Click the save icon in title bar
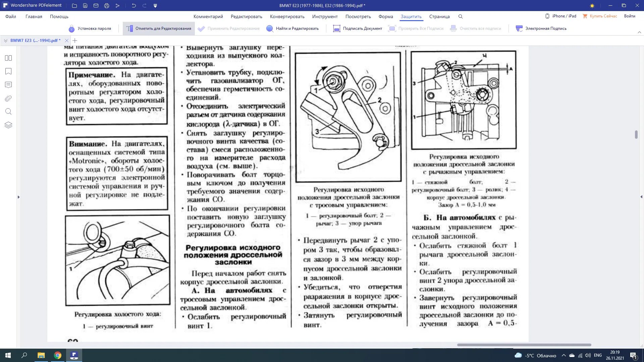 click(x=85, y=6)
